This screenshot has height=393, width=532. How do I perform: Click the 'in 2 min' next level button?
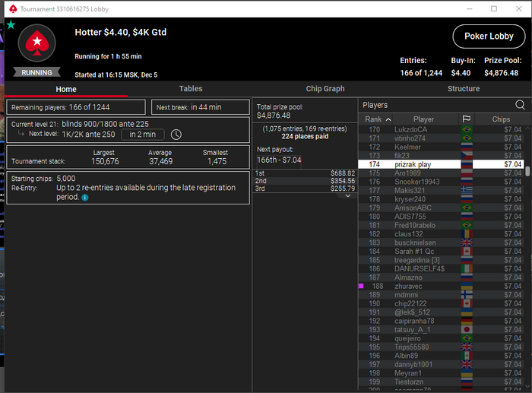[x=143, y=135]
